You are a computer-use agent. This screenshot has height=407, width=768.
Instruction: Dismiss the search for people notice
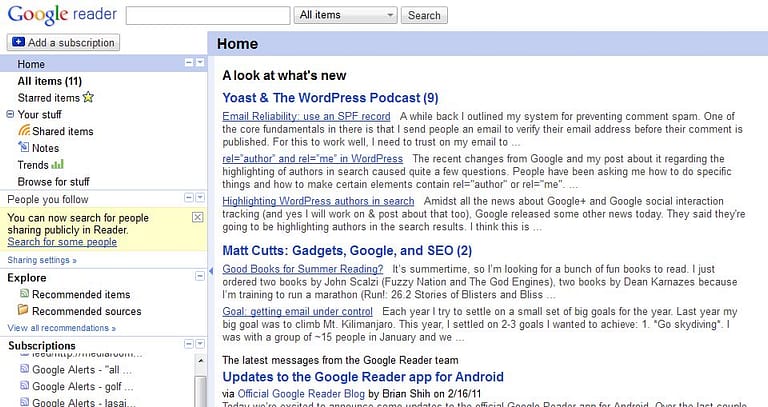tap(197, 217)
